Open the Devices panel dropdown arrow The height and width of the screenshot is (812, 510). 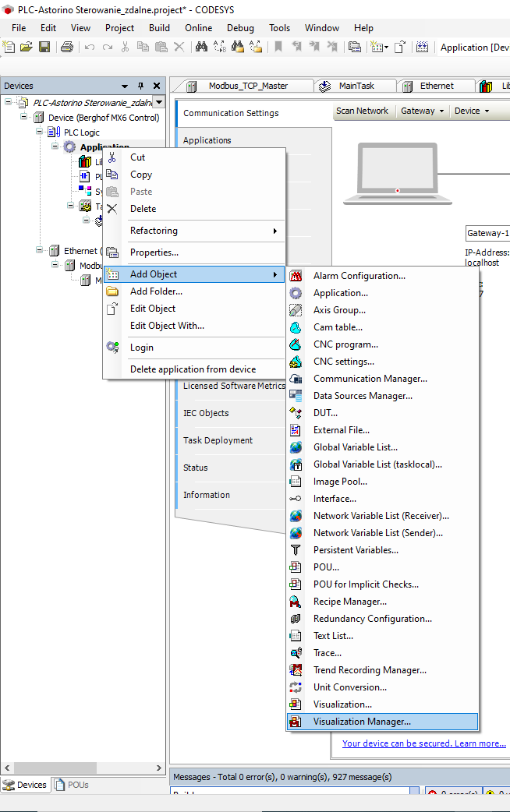point(125,86)
